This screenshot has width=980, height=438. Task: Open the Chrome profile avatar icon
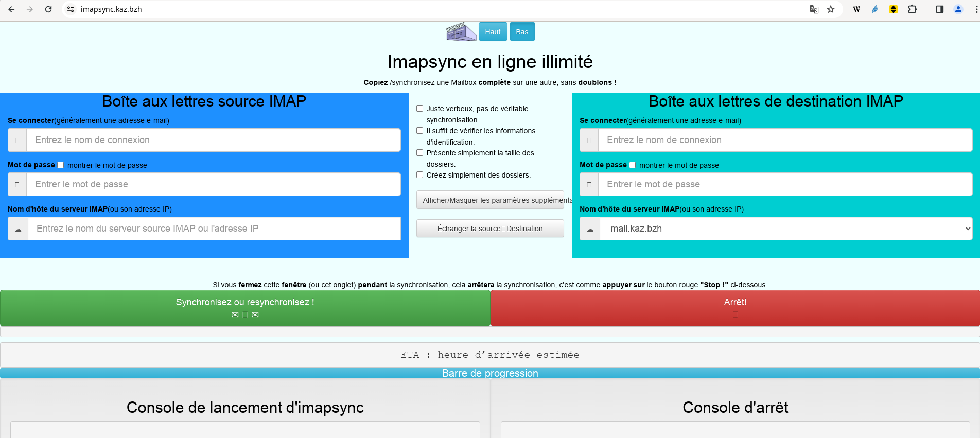click(958, 9)
